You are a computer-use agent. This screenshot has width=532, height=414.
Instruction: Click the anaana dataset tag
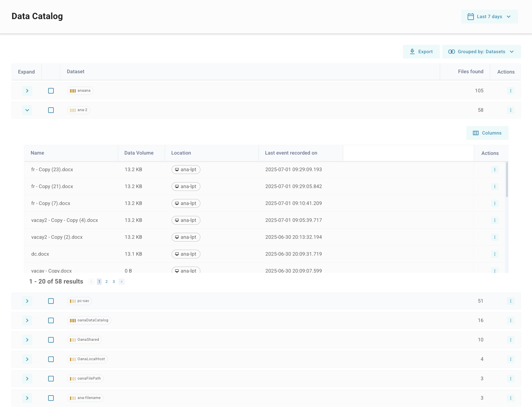[80, 91]
